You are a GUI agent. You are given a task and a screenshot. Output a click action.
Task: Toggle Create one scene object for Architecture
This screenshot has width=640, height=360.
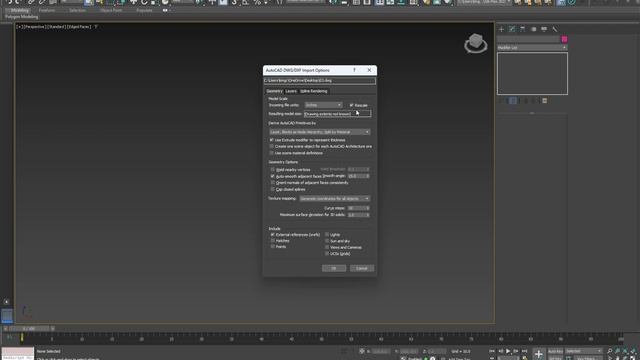[x=272, y=146]
